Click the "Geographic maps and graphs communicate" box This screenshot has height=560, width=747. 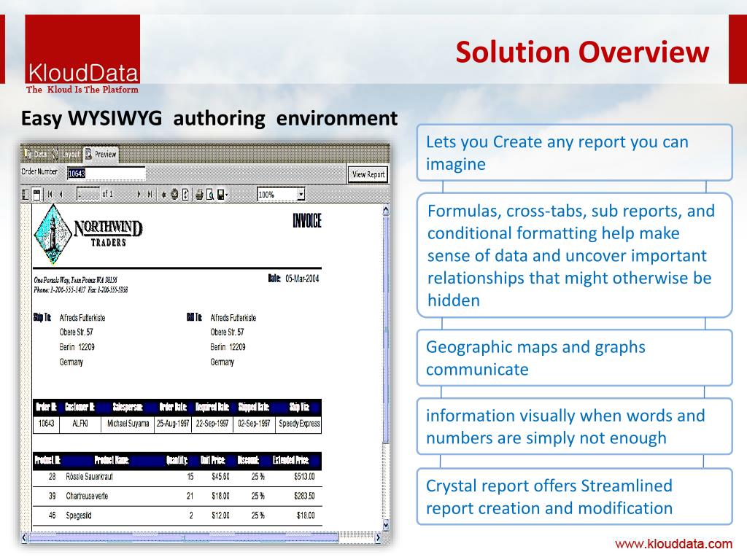tap(574, 357)
